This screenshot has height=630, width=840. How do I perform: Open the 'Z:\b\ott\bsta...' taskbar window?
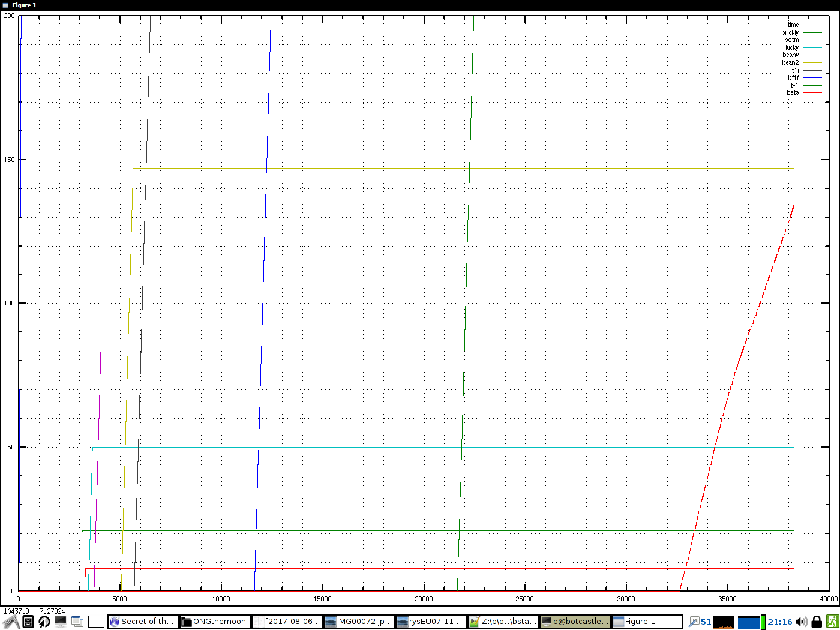pos(503,622)
